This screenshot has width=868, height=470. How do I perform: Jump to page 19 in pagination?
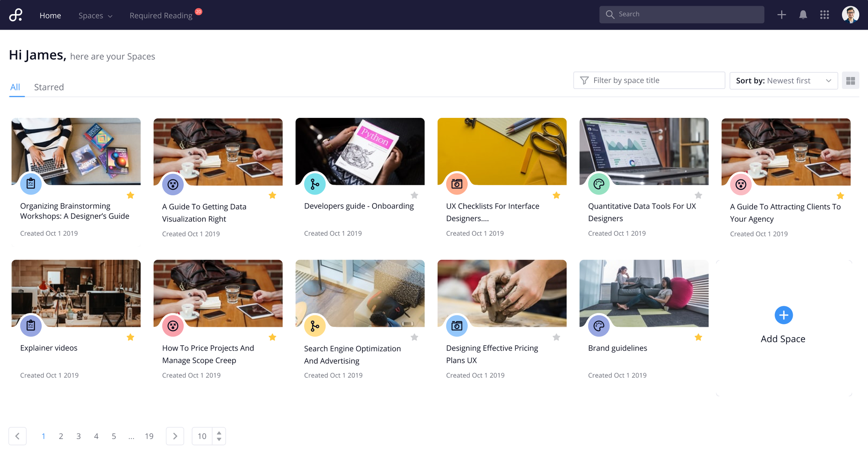149,436
